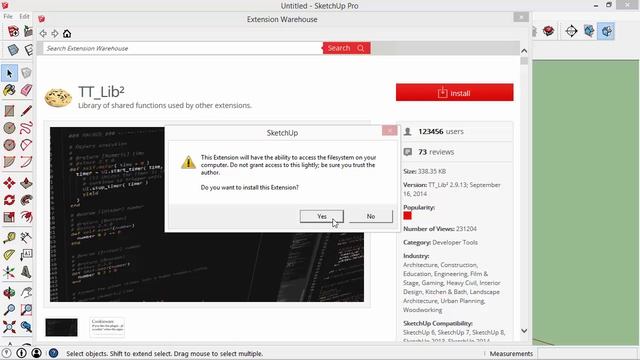640x360 pixels.
Task: Choose the Offset tool
Action: click(26, 217)
